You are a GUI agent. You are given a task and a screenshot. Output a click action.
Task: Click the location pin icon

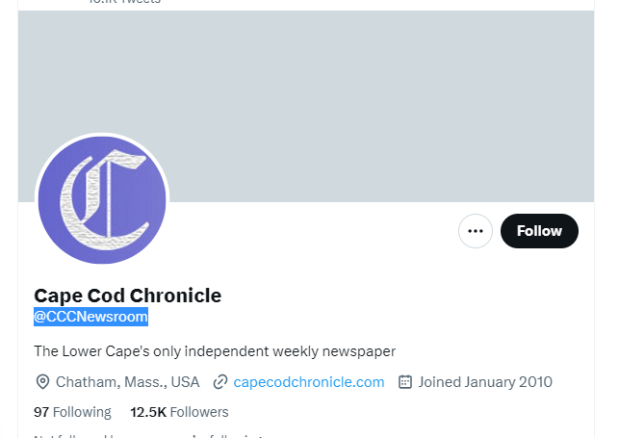[43, 382]
